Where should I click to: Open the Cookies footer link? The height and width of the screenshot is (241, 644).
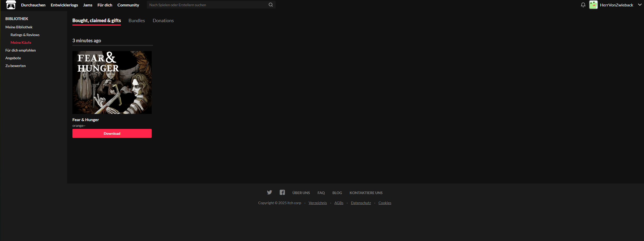tap(385, 203)
